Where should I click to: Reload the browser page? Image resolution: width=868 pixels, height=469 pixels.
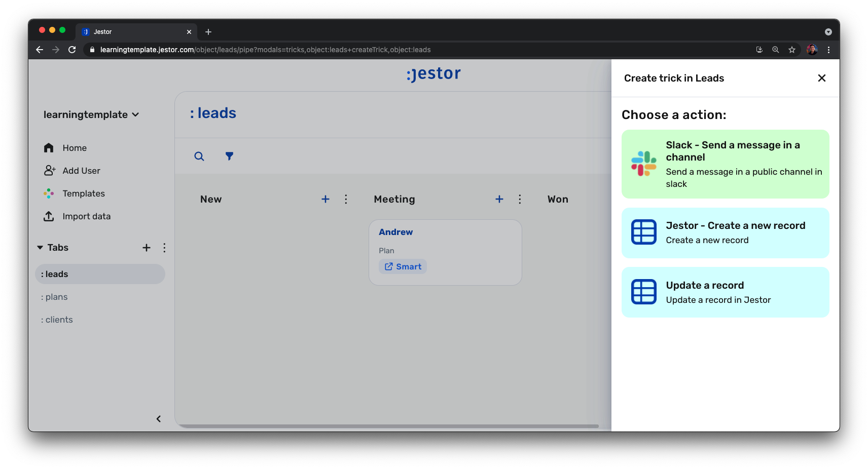[72, 50]
